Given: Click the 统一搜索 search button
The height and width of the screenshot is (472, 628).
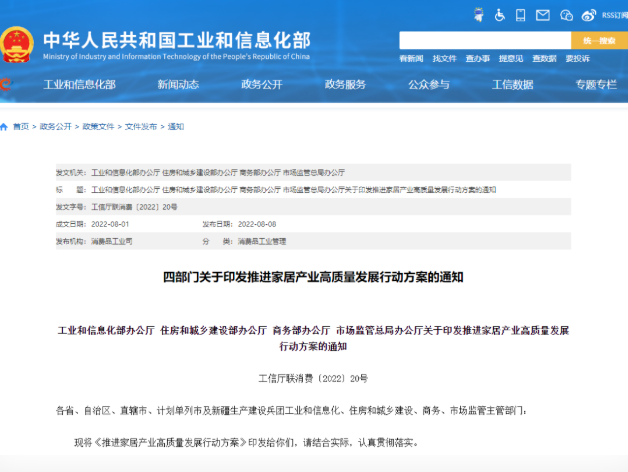Looking at the screenshot, I should pos(599,40).
